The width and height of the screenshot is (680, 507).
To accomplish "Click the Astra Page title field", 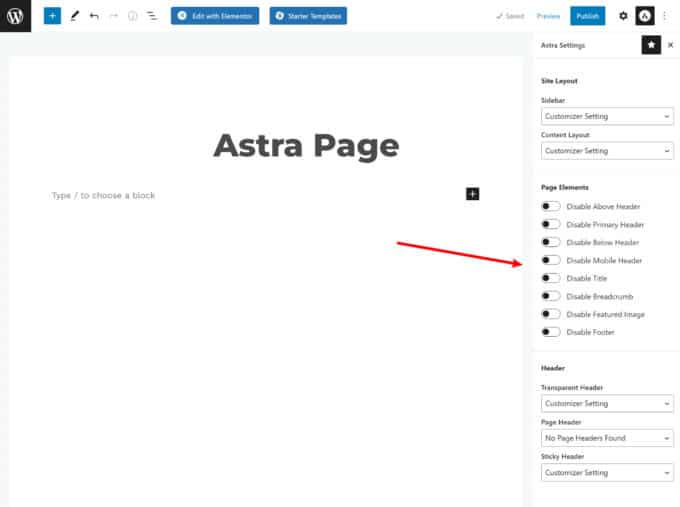I will (306, 146).
